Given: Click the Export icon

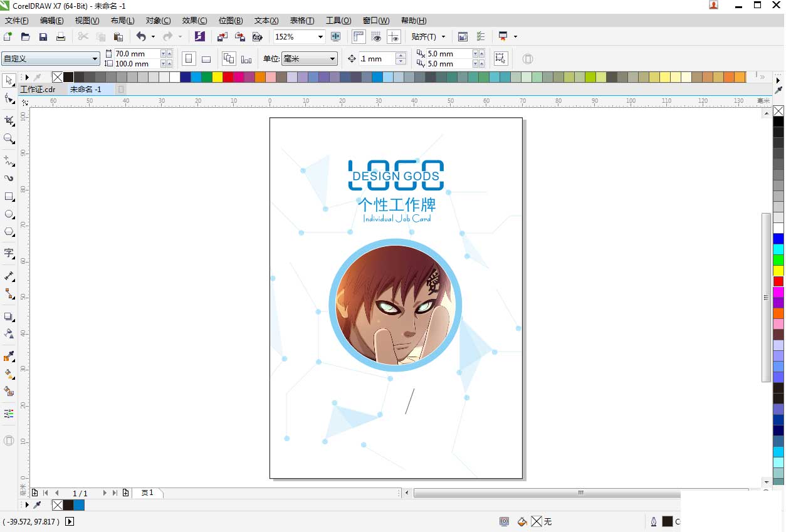Looking at the screenshot, I should click(x=239, y=36).
